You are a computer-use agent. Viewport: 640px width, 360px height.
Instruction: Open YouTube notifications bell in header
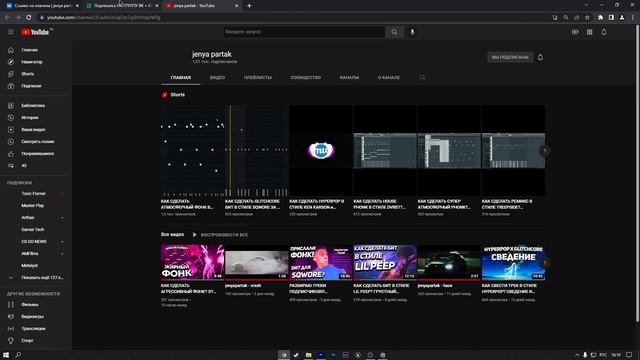(x=604, y=32)
